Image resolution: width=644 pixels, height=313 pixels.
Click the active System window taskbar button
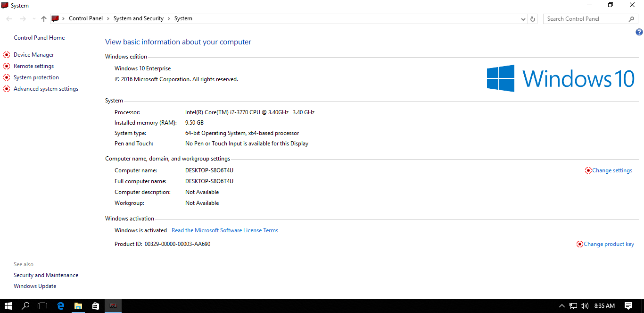coord(113,306)
